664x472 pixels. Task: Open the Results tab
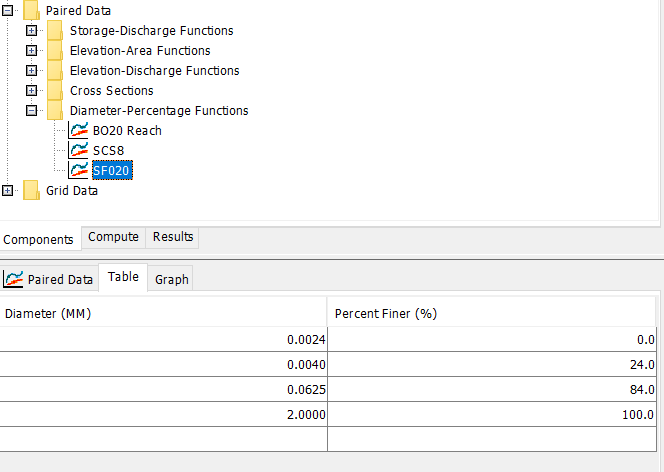[x=173, y=237]
